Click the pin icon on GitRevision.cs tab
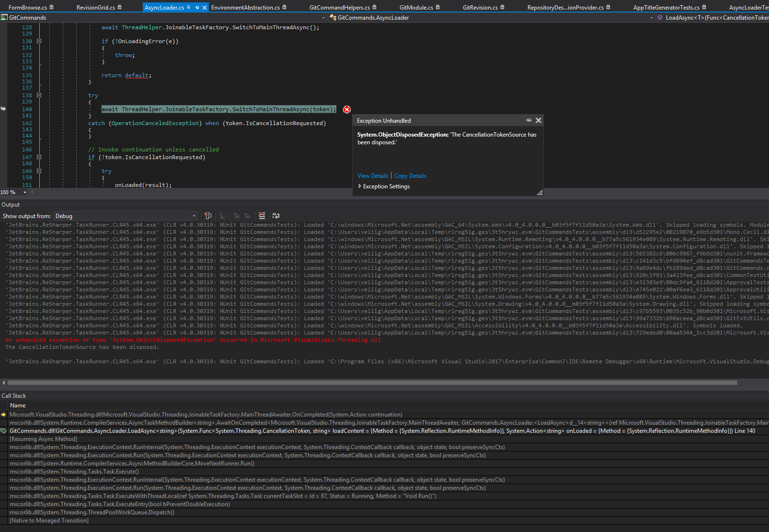Screen dimensions: 769x532 501,7
